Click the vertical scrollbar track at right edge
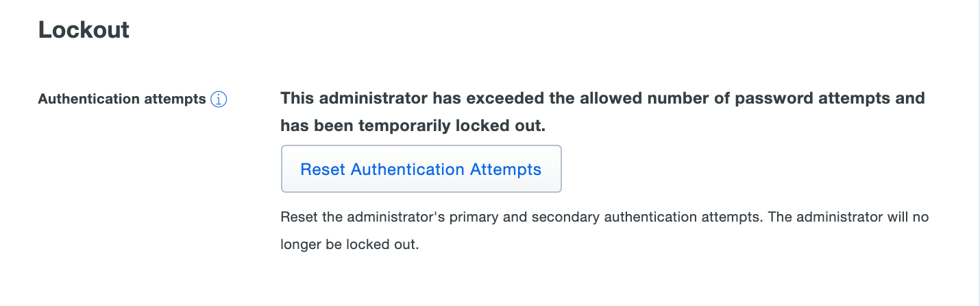This screenshot has width=980, height=306. 978,152
